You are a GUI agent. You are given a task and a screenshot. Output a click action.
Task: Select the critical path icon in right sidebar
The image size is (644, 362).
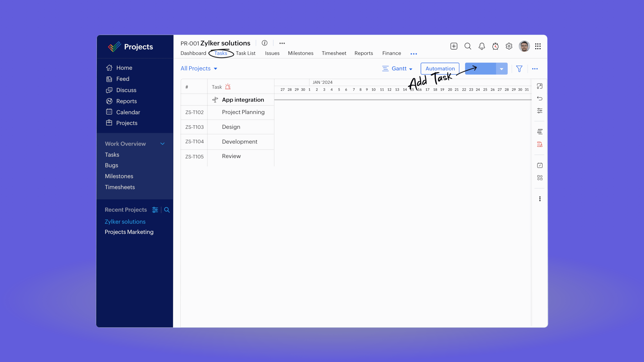540,144
